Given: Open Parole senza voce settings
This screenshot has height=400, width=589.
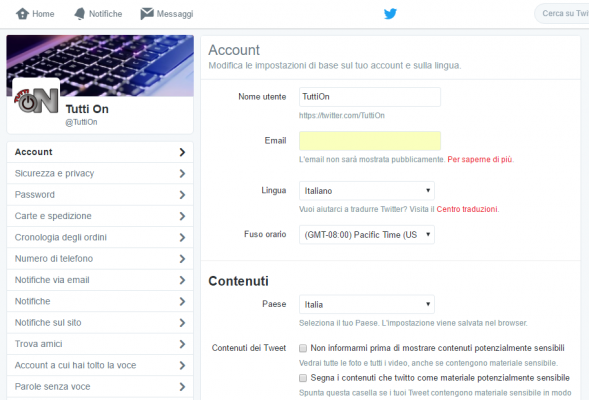Looking at the screenshot, I should click(100, 386).
